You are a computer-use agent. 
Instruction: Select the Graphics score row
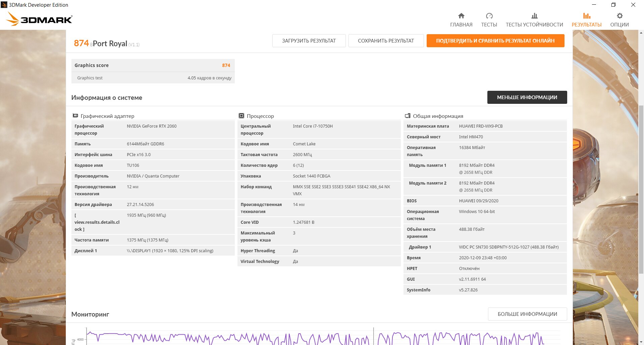point(153,65)
